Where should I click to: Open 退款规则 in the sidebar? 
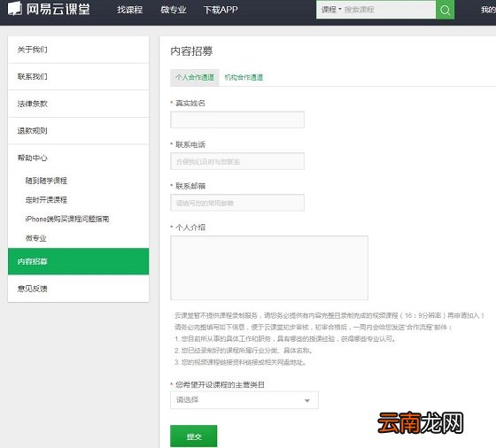point(79,131)
